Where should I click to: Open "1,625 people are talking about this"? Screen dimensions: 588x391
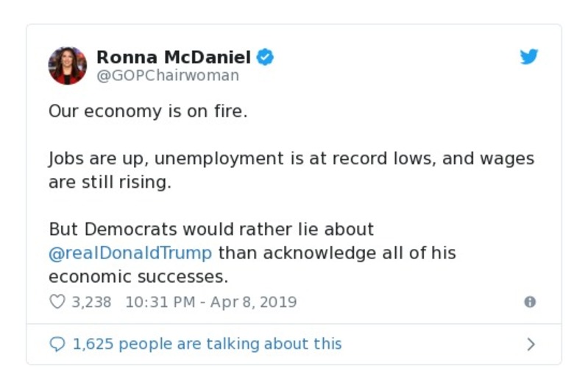point(207,344)
